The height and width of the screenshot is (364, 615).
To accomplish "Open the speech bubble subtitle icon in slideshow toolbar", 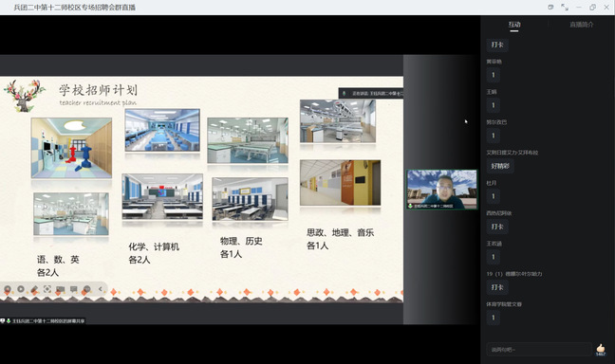I will [74, 289].
